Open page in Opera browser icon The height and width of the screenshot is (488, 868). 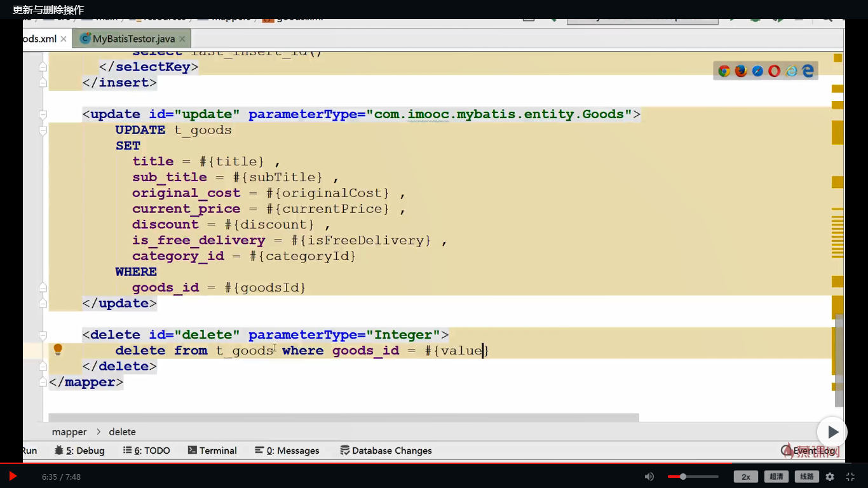click(x=774, y=71)
